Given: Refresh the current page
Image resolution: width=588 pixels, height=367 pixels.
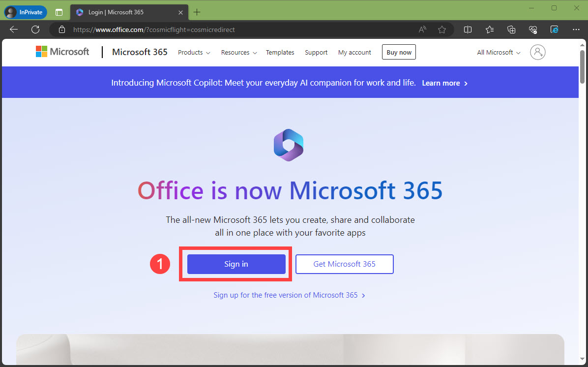Looking at the screenshot, I should [35, 30].
